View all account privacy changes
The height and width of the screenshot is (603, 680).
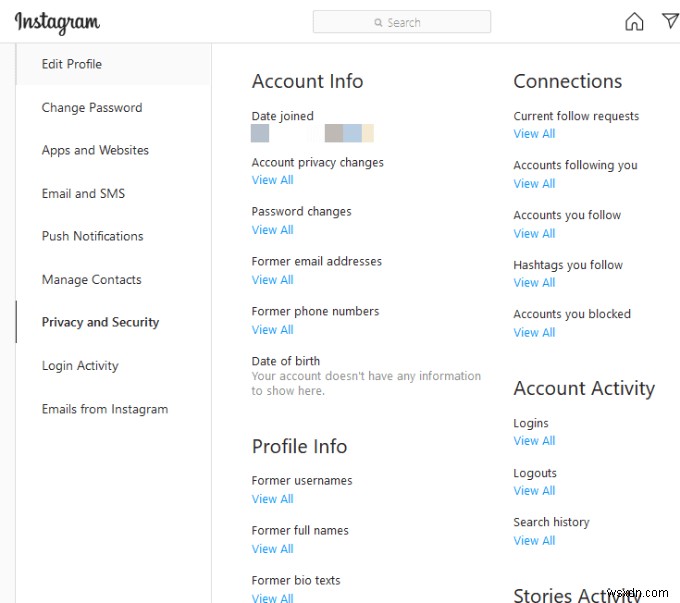tap(272, 180)
